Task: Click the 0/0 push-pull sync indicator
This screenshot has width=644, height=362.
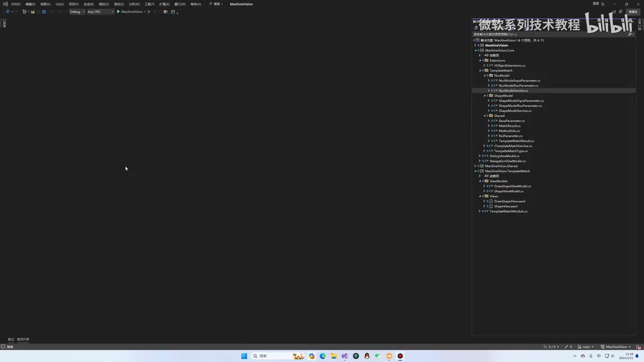Action: [550, 347]
